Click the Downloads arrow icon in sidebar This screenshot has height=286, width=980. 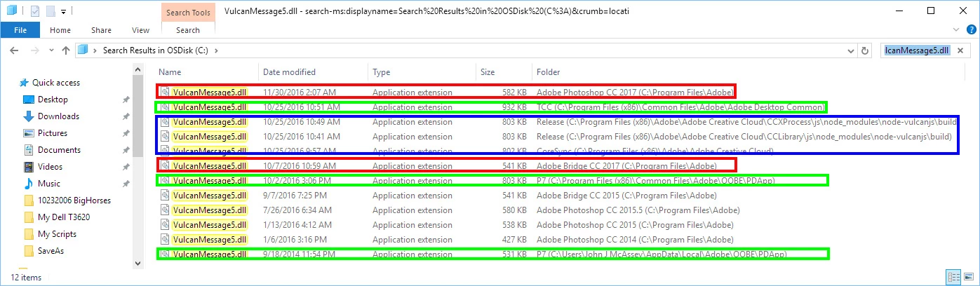[x=29, y=116]
